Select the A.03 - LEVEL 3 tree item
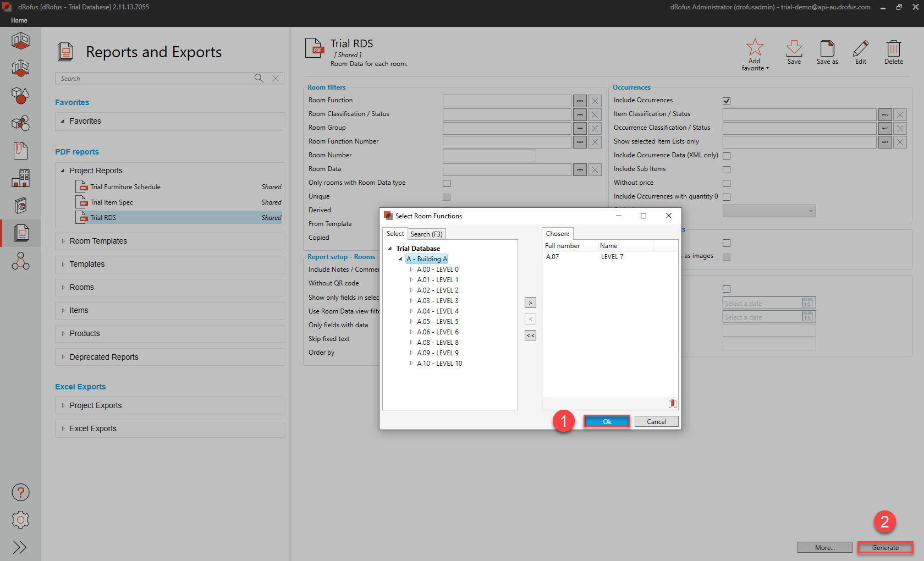Screen dimensions: 924x561 437,301
